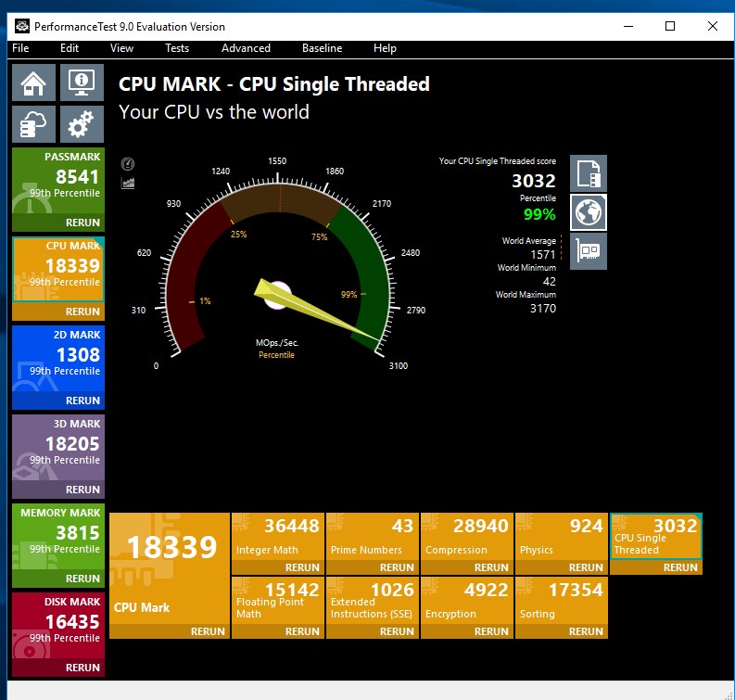Select the Floating Point Math tile

[x=278, y=601]
